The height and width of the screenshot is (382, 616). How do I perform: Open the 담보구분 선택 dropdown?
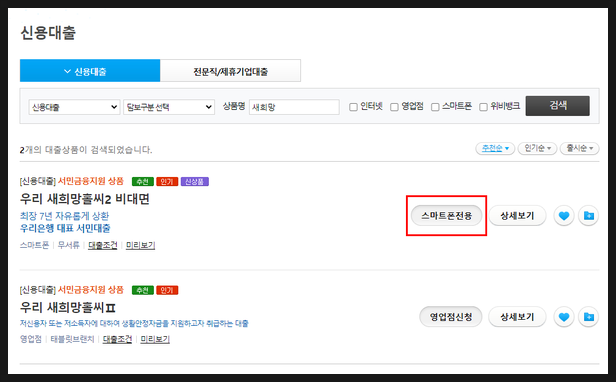169,107
